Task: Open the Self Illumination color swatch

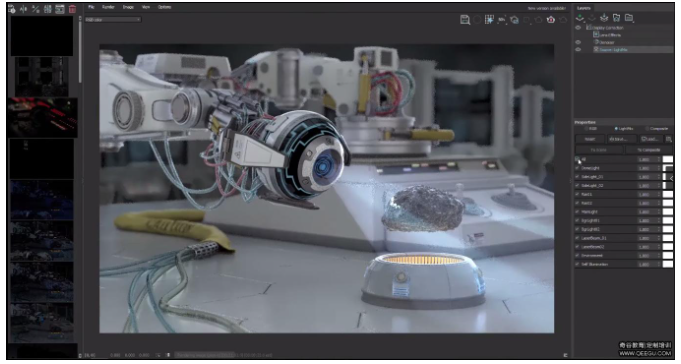Action: [x=668, y=264]
